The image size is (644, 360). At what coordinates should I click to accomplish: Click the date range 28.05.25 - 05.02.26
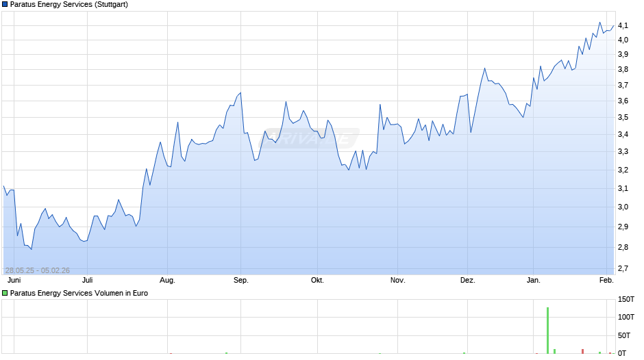tap(38, 270)
